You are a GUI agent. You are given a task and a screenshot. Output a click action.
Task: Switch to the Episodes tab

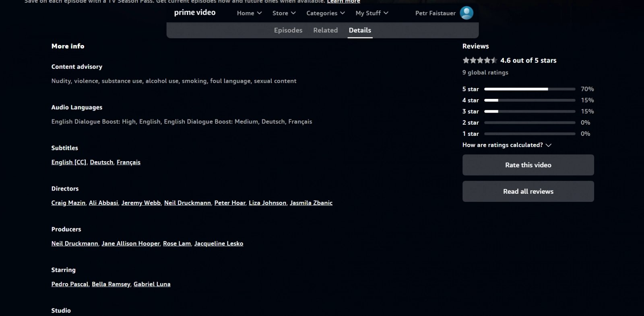click(x=288, y=30)
